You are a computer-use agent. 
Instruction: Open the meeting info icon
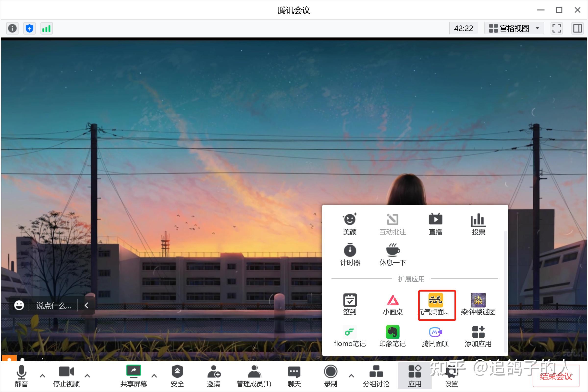[12, 28]
